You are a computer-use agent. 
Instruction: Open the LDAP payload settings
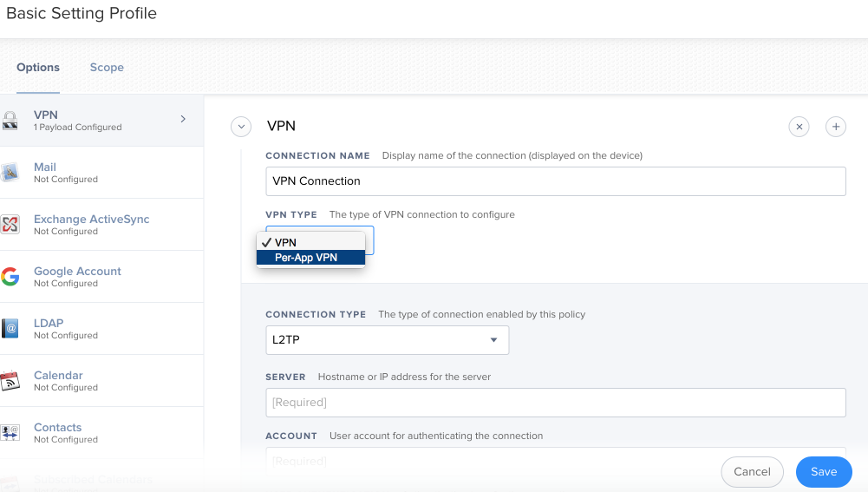pyautogui.click(x=101, y=329)
